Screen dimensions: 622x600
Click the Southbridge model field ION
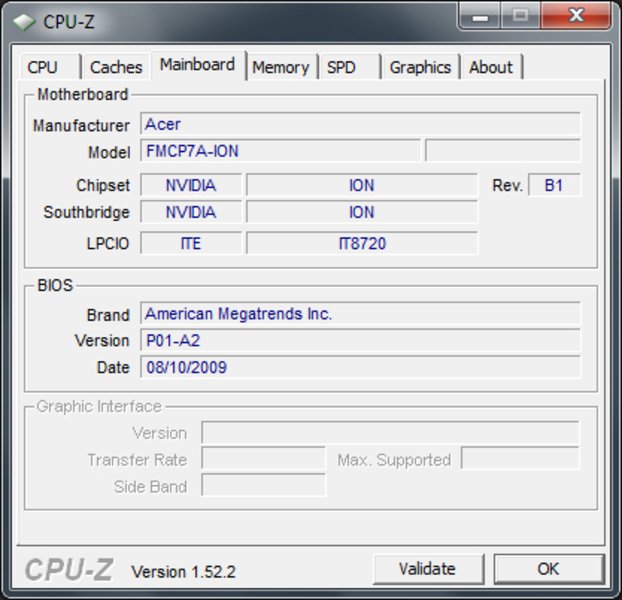point(362,212)
